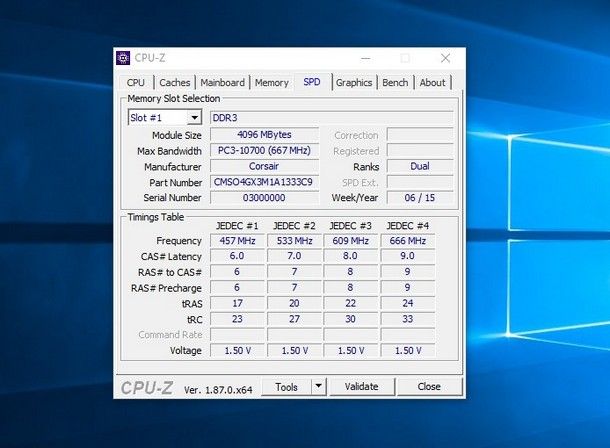Switch to the Memory tab
Viewport: 610px width, 448px height.
point(272,83)
